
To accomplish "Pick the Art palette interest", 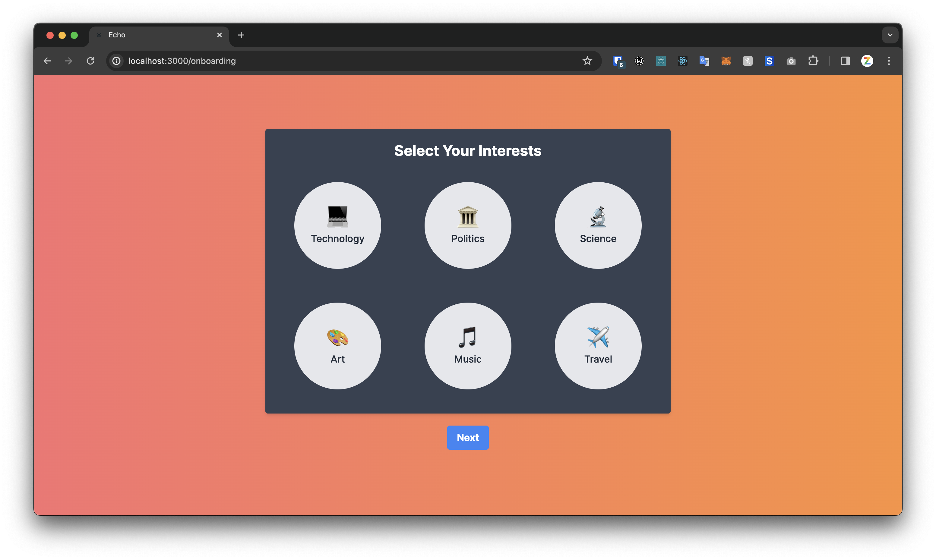I will (337, 346).
